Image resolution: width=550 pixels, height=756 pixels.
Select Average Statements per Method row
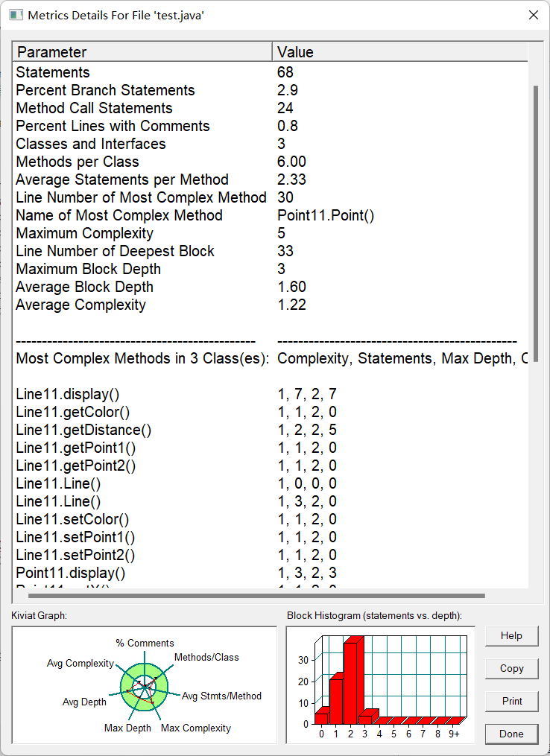point(271,180)
